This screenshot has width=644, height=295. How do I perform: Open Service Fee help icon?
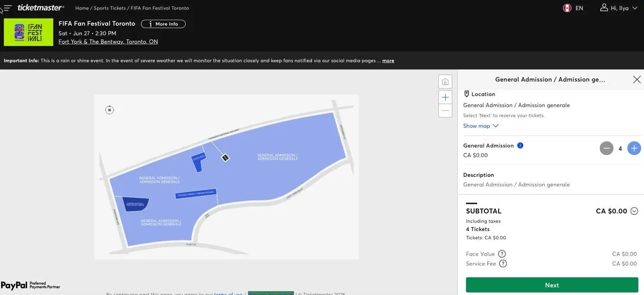coord(503,263)
